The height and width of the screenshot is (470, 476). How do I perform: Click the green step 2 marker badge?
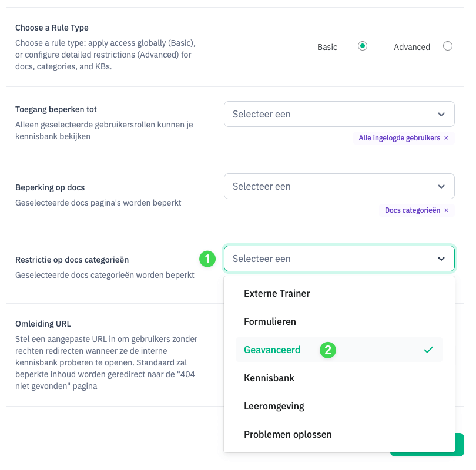tap(327, 350)
